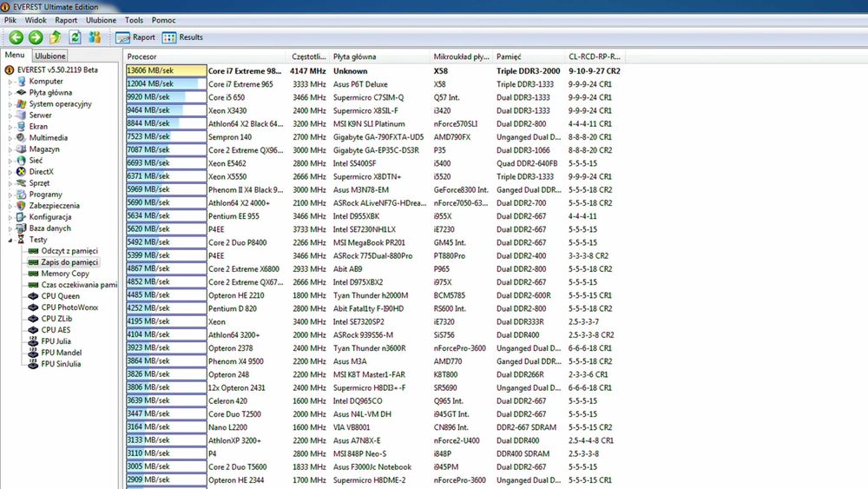Screen dimensions: 868x489
Task: Select the Konfiguracja icon in the tree
Action: coord(21,217)
